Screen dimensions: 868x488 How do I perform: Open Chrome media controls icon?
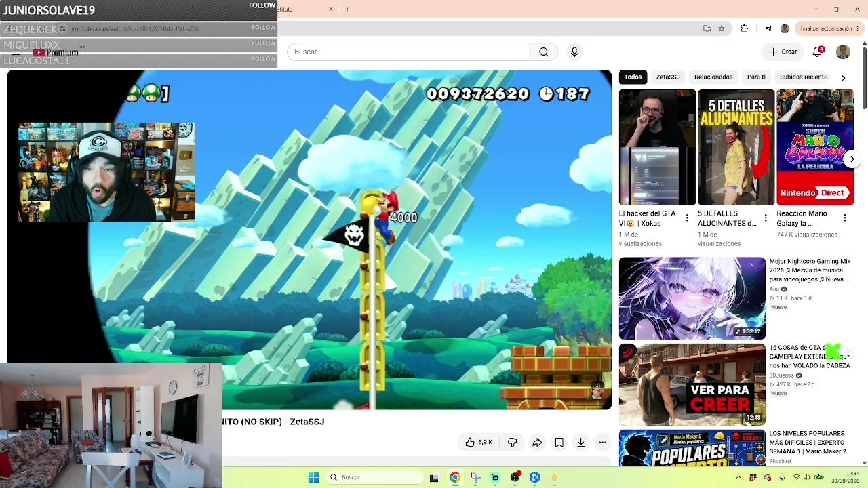(768, 28)
